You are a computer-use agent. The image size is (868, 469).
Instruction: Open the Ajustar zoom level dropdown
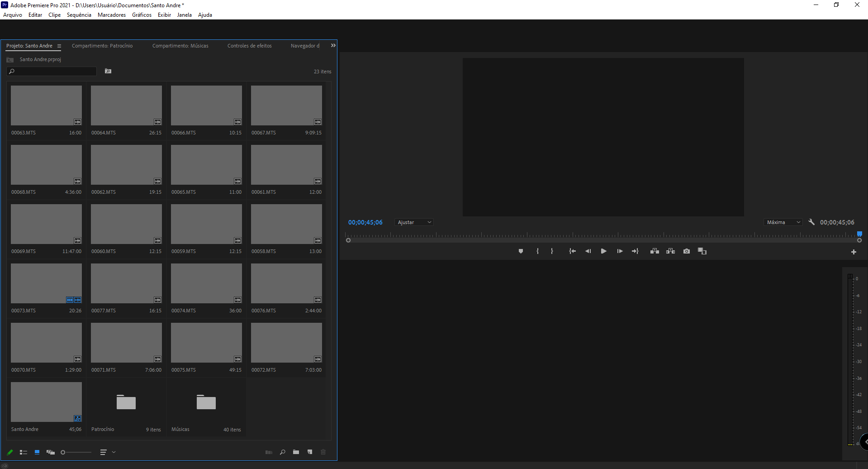point(413,222)
